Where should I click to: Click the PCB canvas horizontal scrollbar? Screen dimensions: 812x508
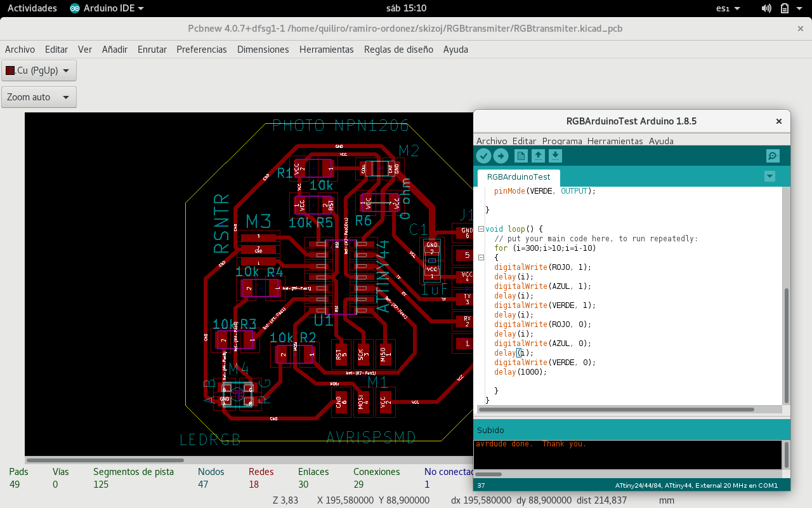pos(105,460)
